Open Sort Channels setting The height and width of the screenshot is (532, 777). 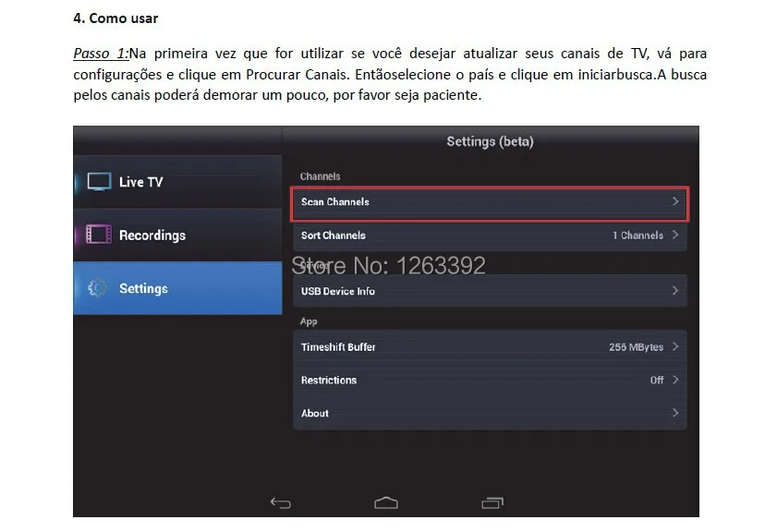490,236
